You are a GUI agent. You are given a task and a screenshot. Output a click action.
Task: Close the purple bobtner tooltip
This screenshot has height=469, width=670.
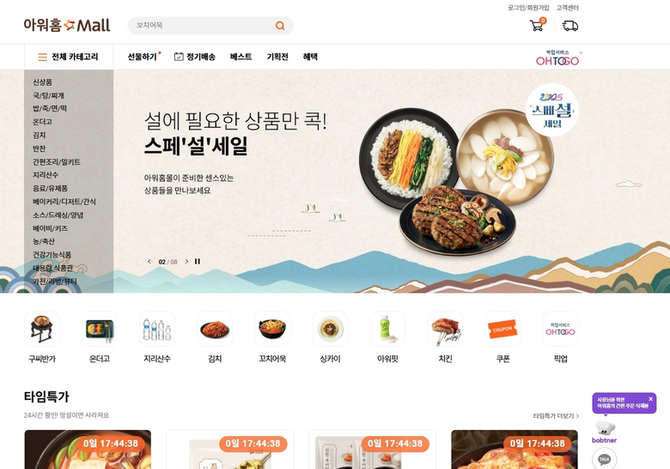651,399
